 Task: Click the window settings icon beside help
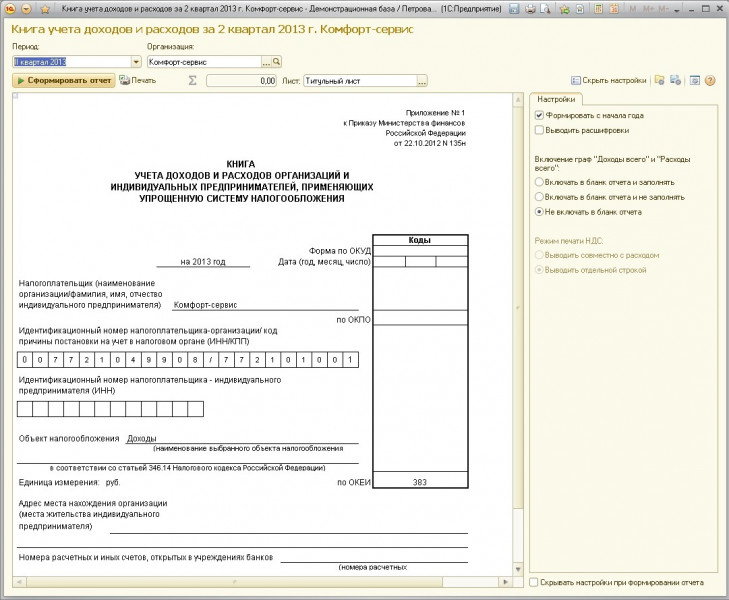point(695,80)
